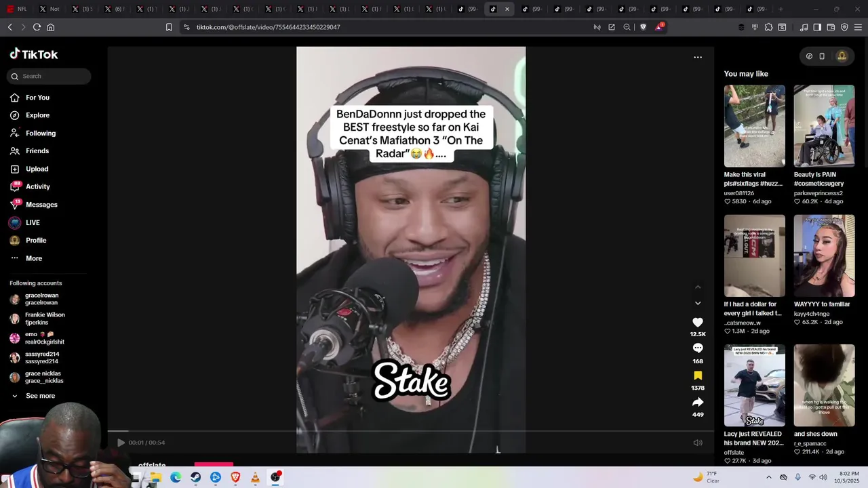Screen dimensions: 868x488
Task: Toggle video volume speaker icon
Action: point(698,443)
